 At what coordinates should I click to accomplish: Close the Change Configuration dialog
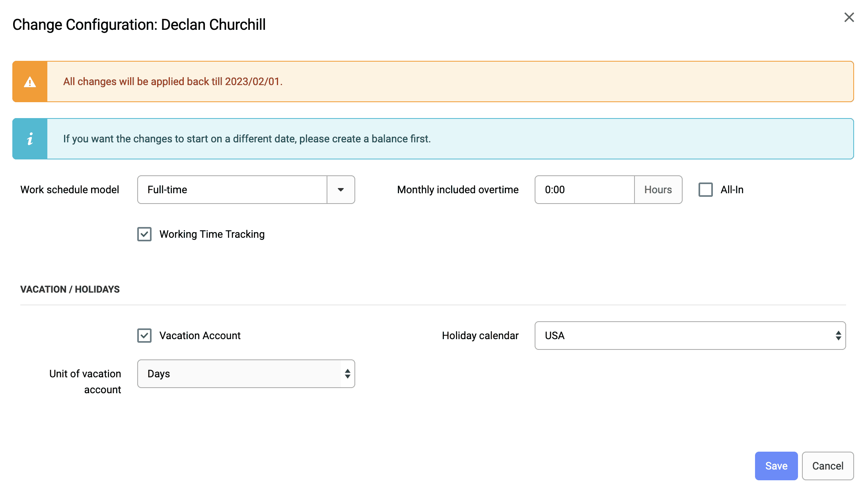click(x=849, y=17)
